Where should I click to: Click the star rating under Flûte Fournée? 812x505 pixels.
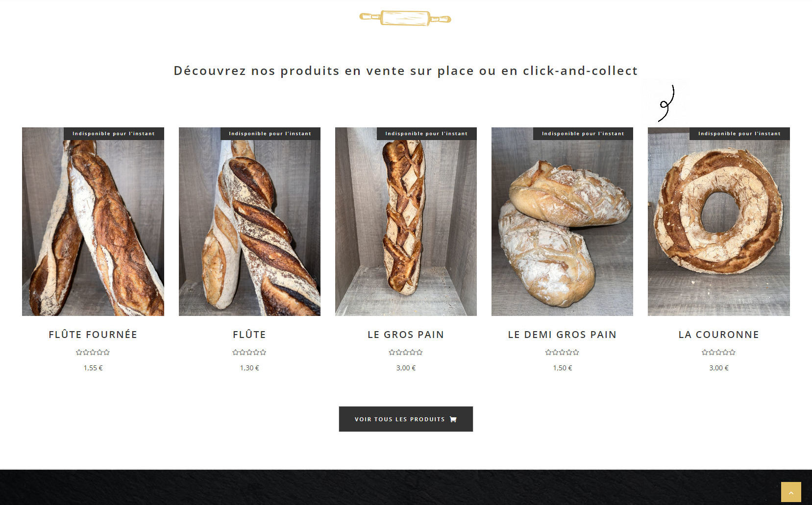93,352
